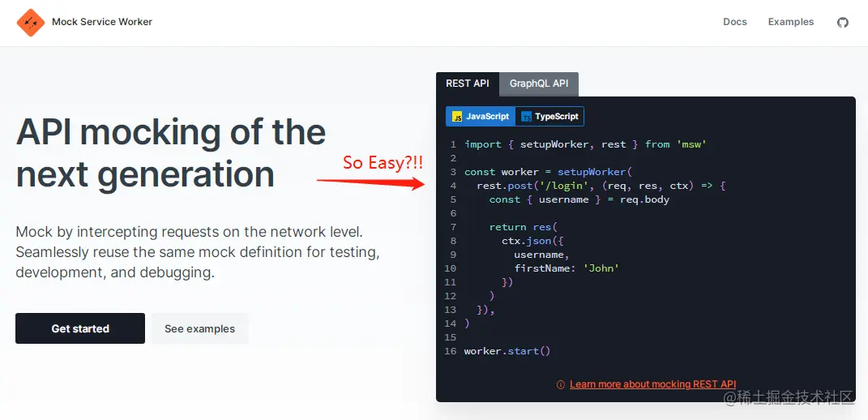Click the 'ctx.json({' code line
The image size is (868, 420).
tap(532, 241)
